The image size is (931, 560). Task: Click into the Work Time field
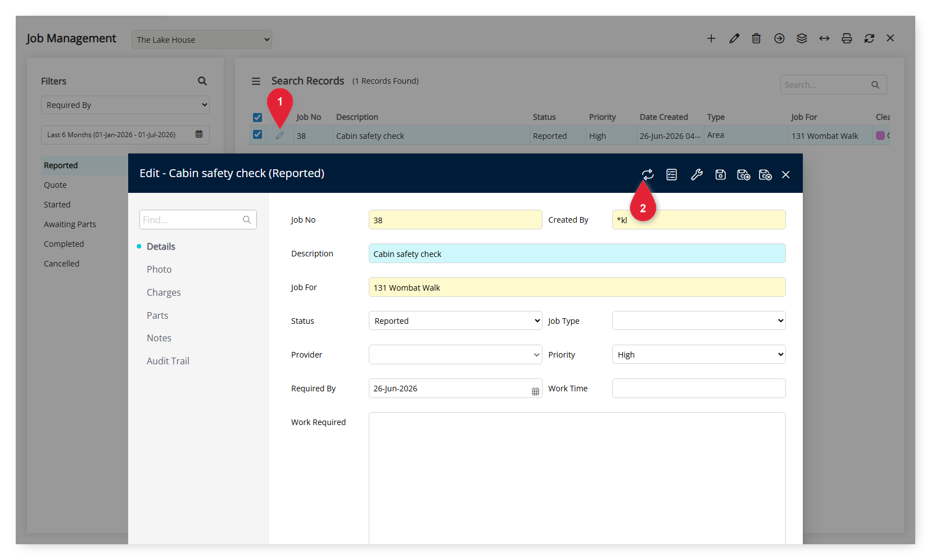[699, 388]
